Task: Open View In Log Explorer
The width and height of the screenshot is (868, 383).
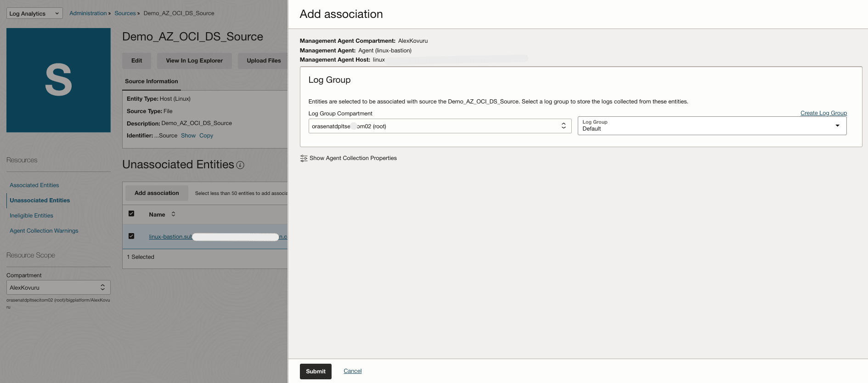Action: click(194, 61)
